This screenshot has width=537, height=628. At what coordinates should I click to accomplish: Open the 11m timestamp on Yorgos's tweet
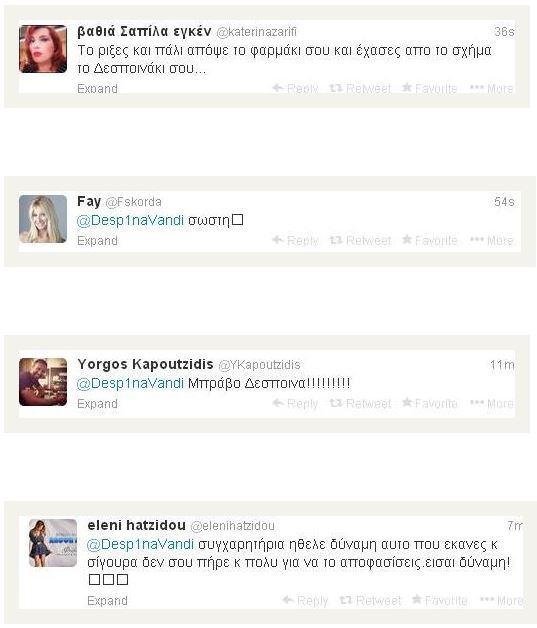click(x=502, y=364)
